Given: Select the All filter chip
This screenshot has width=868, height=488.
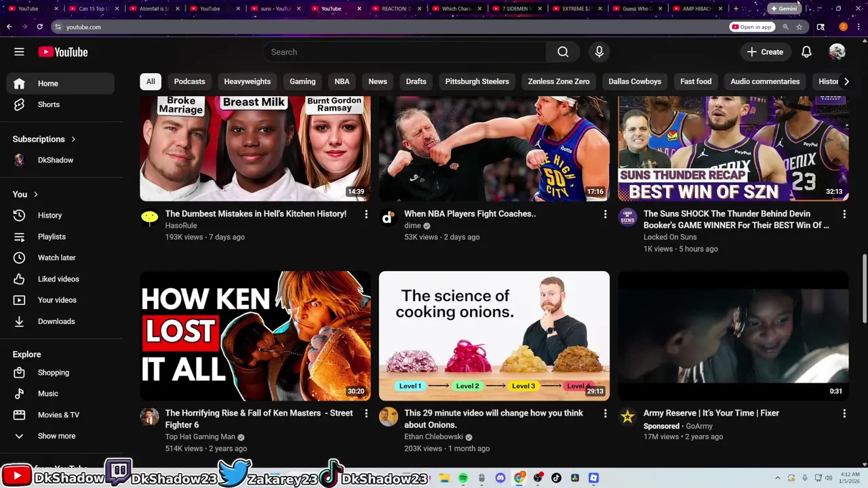Looking at the screenshot, I should 151,81.
